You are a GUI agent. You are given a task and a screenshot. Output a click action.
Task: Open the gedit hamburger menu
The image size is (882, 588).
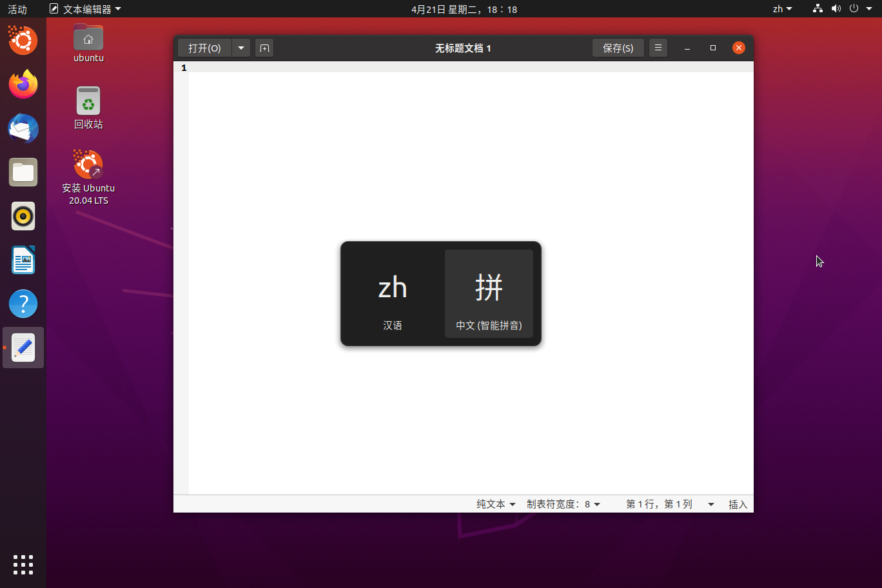point(658,48)
